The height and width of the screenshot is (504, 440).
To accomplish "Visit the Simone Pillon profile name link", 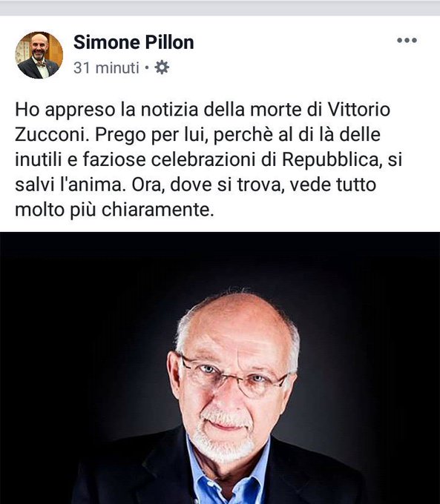I will point(134,42).
